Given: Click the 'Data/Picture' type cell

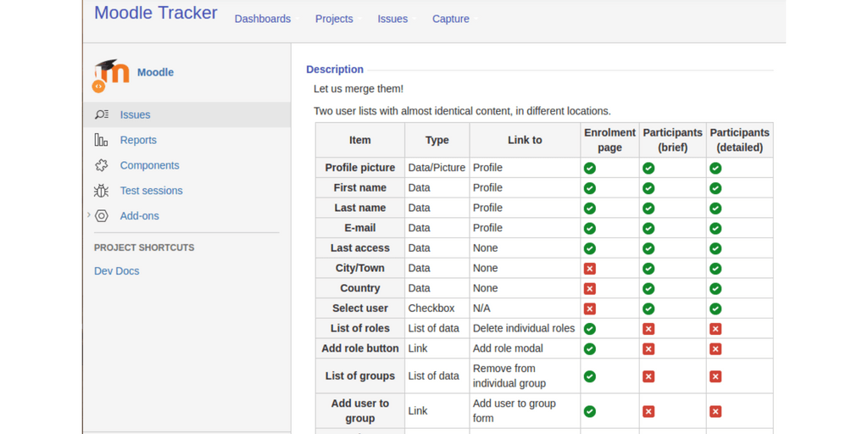Looking at the screenshot, I should (437, 168).
